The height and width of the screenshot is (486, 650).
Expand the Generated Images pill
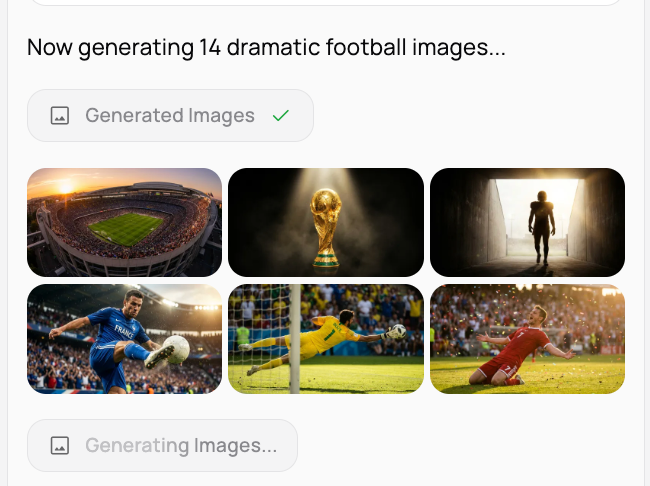tap(170, 115)
